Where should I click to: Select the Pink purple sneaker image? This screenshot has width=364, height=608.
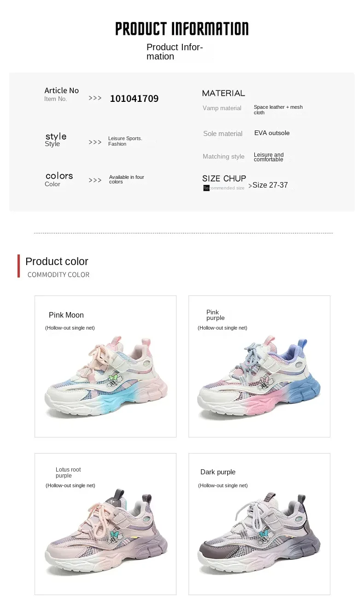[259, 378]
